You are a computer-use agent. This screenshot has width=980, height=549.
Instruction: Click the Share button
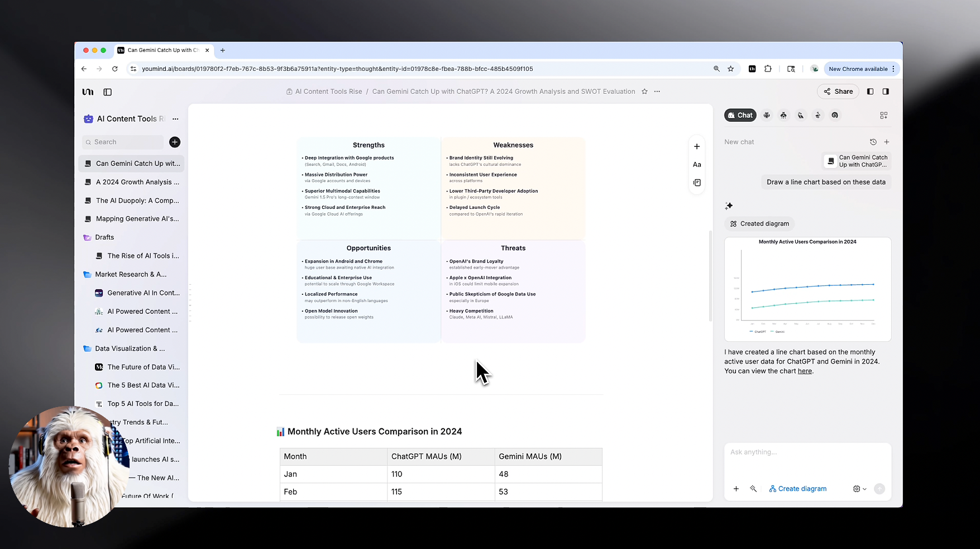838,92
